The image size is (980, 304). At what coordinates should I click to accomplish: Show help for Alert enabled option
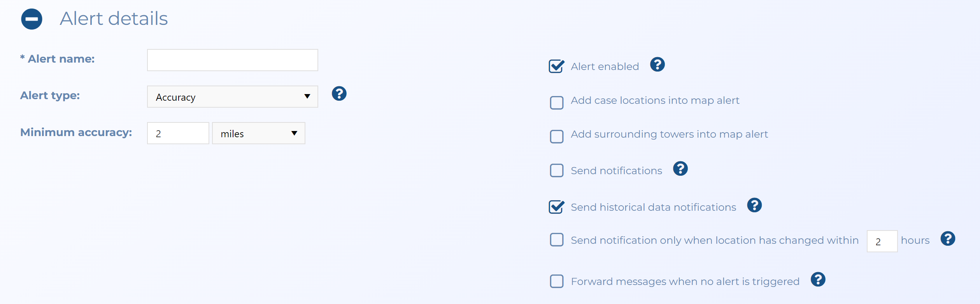point(657,65)
